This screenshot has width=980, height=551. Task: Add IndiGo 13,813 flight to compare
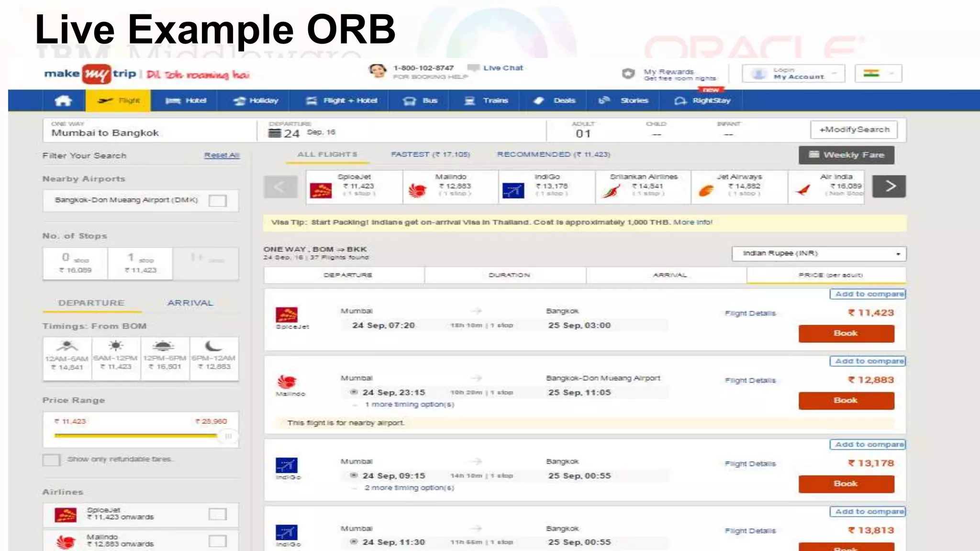coord(868,511)
